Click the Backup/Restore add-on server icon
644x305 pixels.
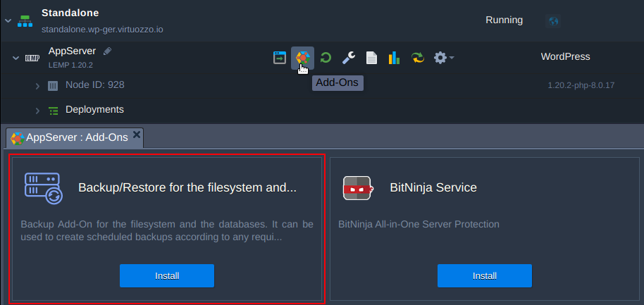pos(44,189)
